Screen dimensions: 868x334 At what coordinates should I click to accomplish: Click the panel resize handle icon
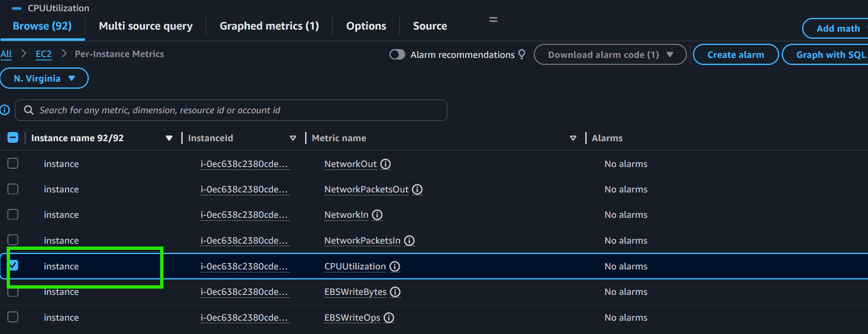coord(493,20)
